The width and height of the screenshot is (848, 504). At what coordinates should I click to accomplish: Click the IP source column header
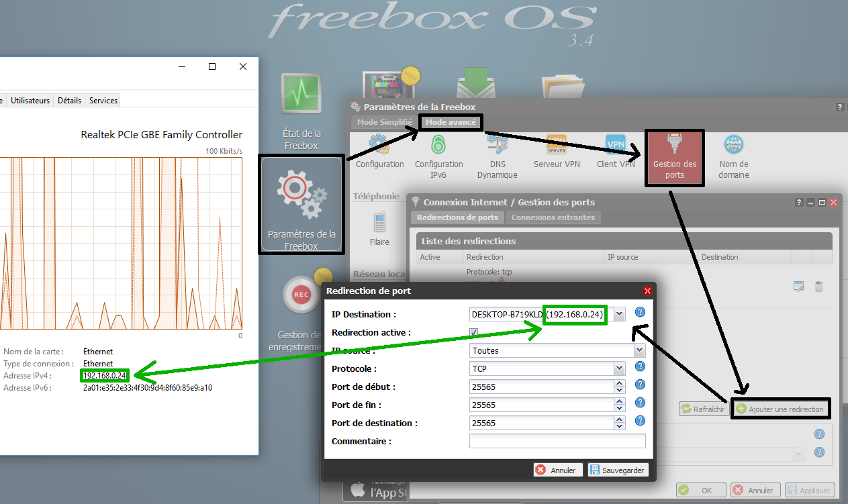[651, 257]
